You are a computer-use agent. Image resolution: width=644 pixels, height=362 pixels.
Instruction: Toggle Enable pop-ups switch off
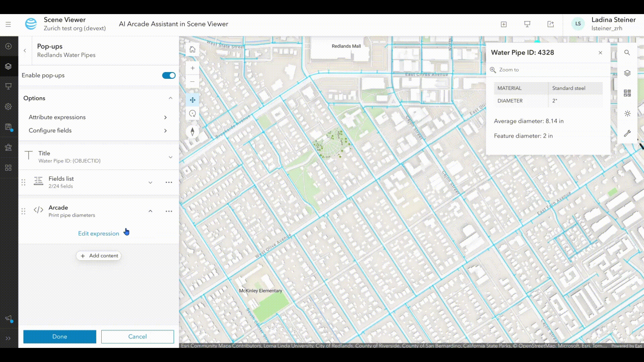pyautogui.click(x=169, y=75)
